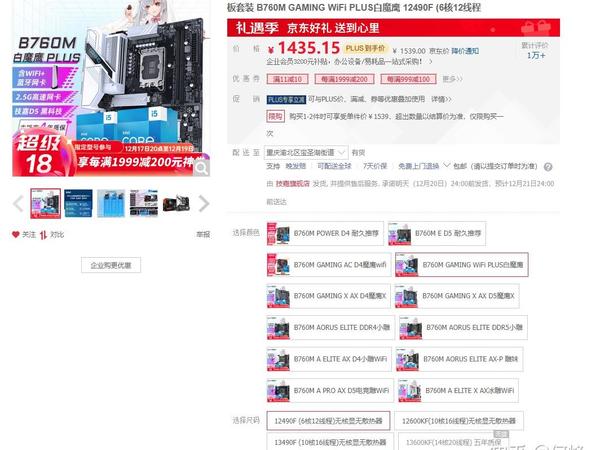
Task: Click the help question mark icon
Action: (548, 167)
